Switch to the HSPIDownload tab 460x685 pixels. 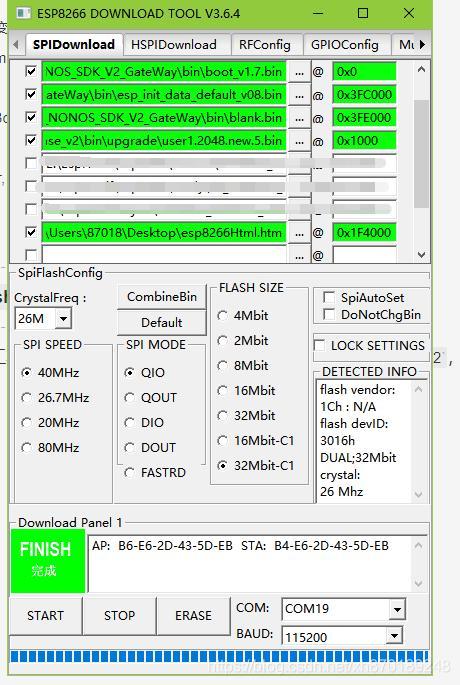pyautogui.click(x=174, y=45)
